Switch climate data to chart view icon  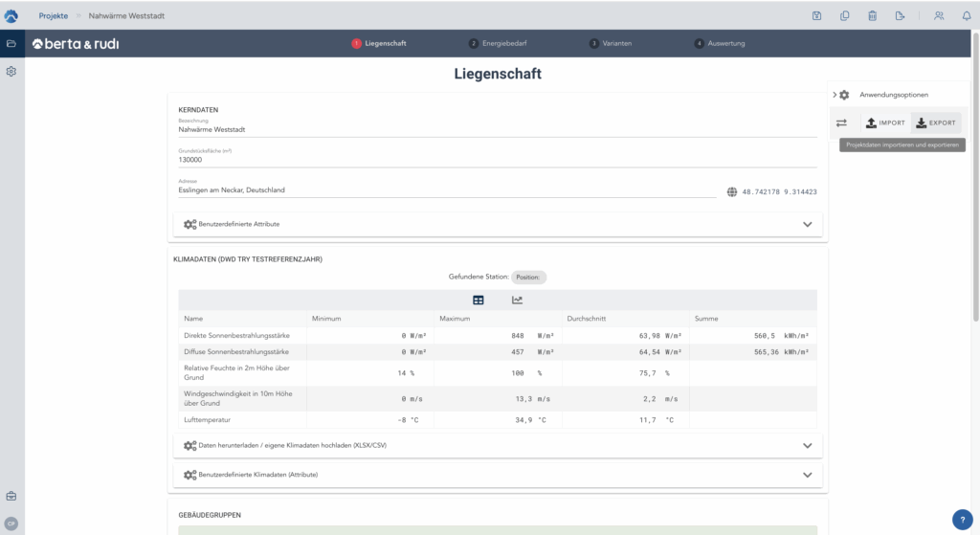coord(517,300)
